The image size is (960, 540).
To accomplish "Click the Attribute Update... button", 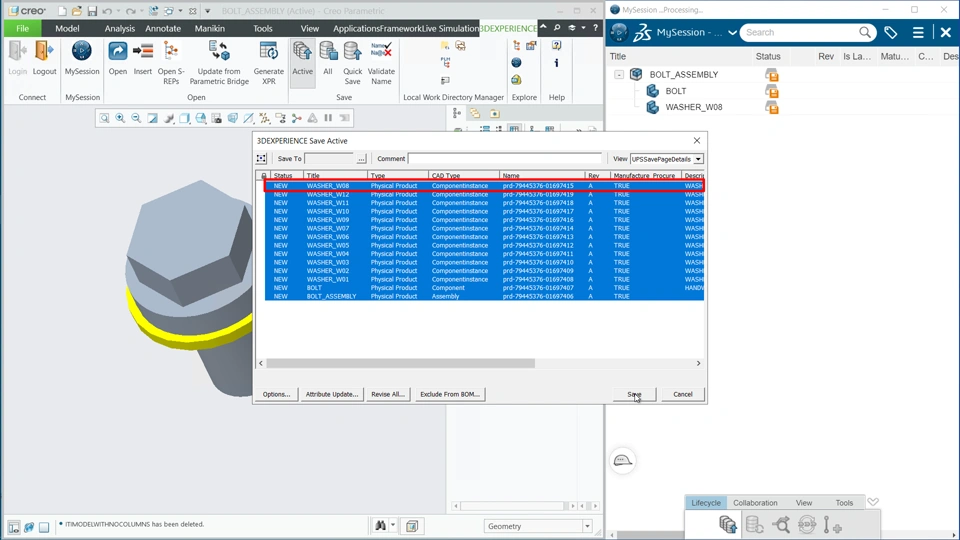I will [332, 394].
